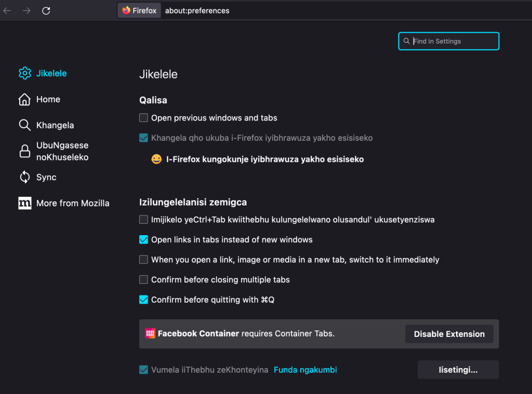Enable Open previous windows and tabs

[144, 118]
